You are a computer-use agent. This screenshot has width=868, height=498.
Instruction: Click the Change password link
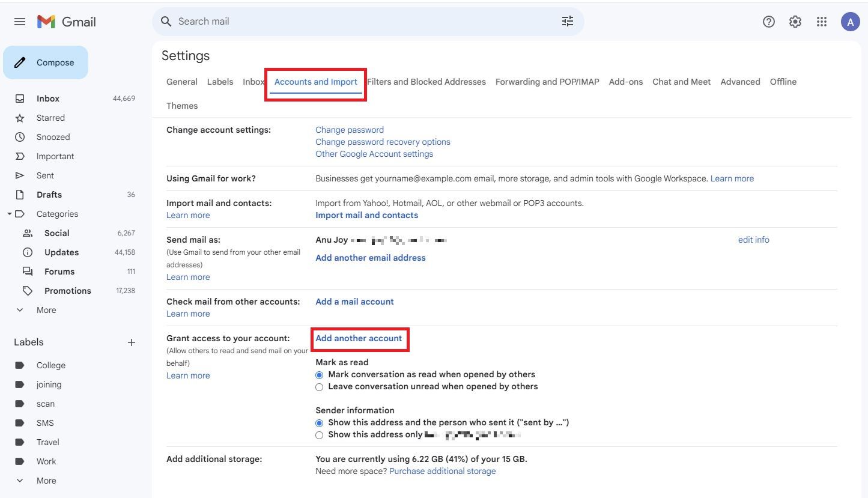pyautogui.click(x=350, y=130)
